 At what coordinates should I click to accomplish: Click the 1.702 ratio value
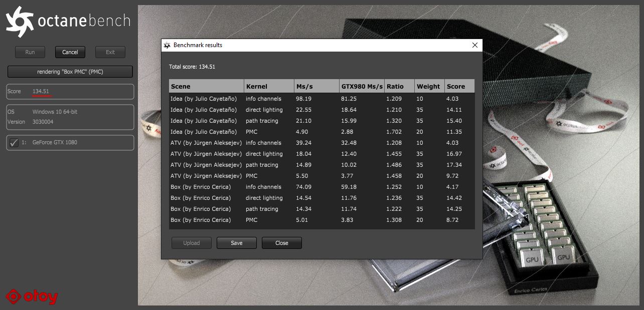pyautogui.click(x=394, y=132)
